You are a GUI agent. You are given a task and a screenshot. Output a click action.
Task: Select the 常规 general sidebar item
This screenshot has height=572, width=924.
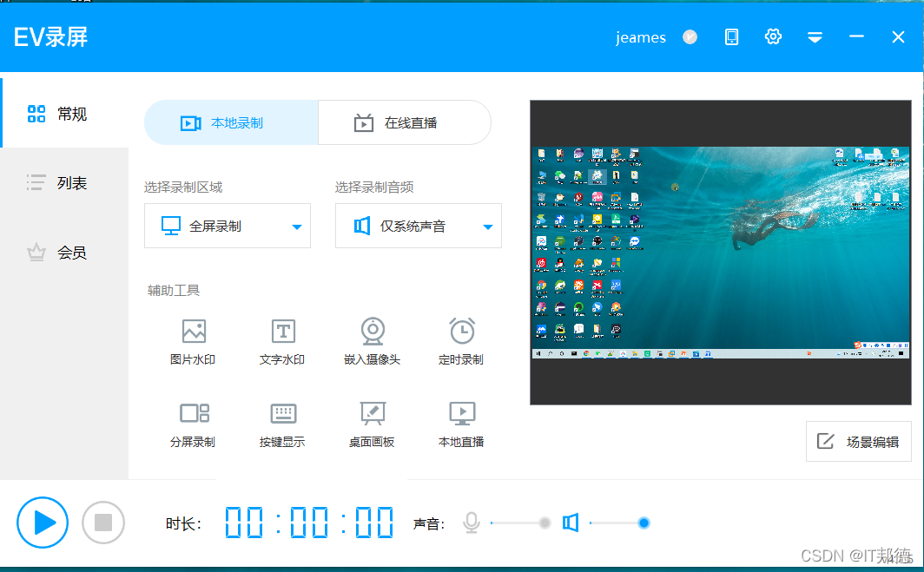65,113
